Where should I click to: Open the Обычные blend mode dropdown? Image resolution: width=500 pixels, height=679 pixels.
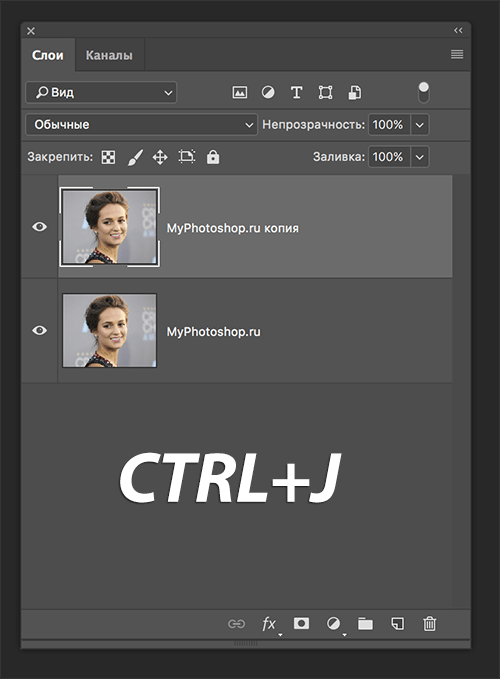point(142,125)
